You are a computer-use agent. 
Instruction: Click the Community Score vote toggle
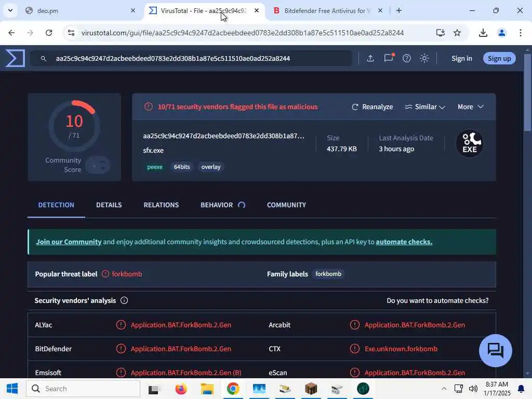(97, 165)
